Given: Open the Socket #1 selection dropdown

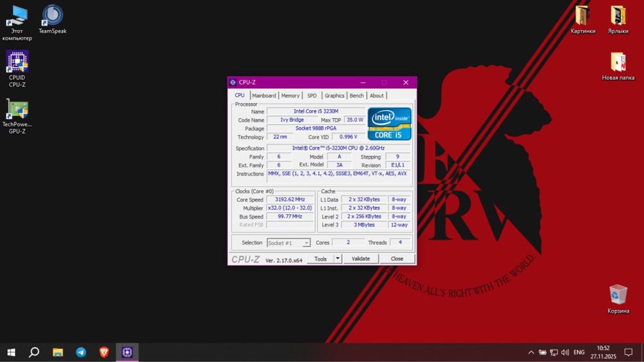Looking at the screenshot, I should 289,243.
